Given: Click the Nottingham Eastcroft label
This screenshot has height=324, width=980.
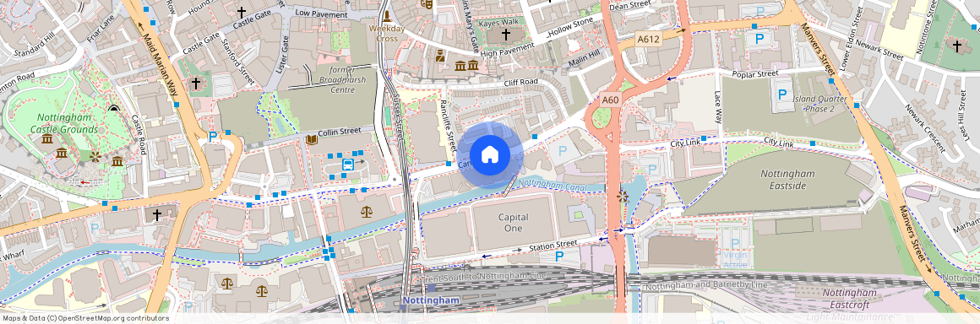Looking at the screenshot, I should pos(849,299).
